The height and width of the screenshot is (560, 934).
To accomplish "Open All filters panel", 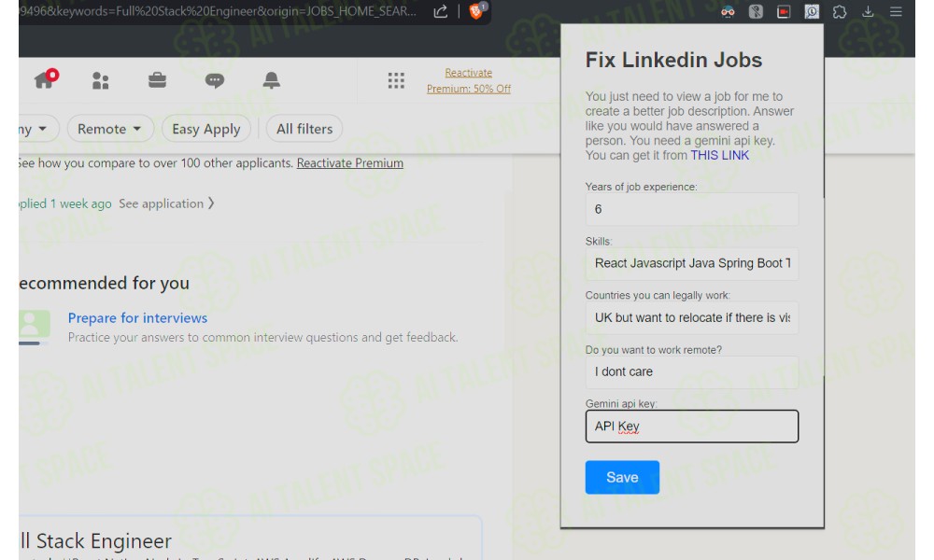I will tap(304, 129).
